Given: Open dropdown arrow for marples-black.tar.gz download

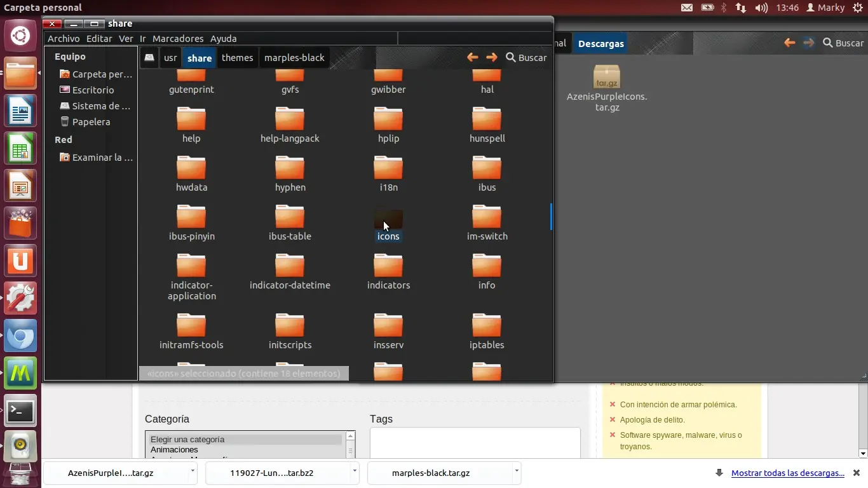Looking at the screenshot, I should coord(517,471).
